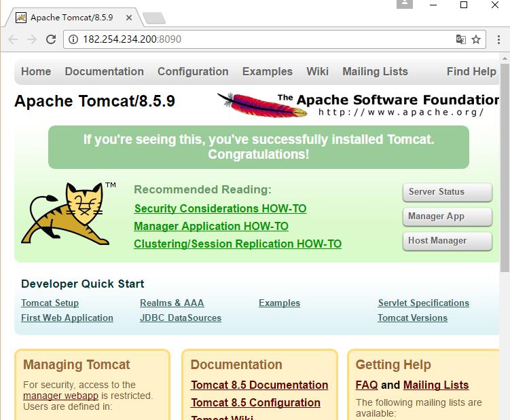Open Tomcat 8.5 Documentation link
510x420 pixels.
click(259, 385)
